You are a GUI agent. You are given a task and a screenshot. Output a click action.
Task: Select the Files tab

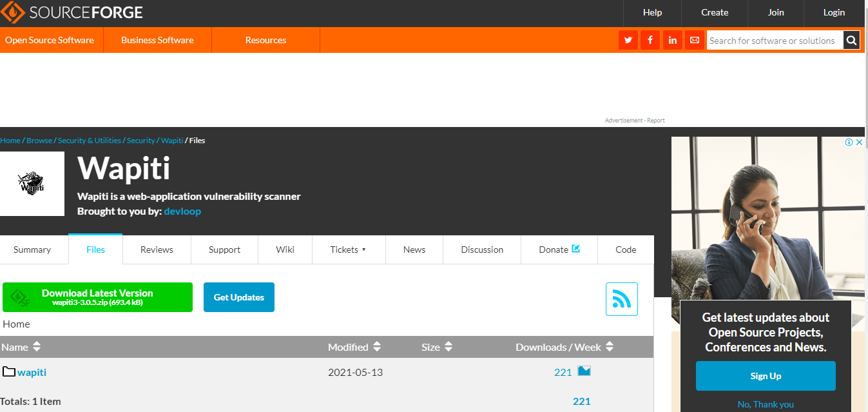click(95, 250)
